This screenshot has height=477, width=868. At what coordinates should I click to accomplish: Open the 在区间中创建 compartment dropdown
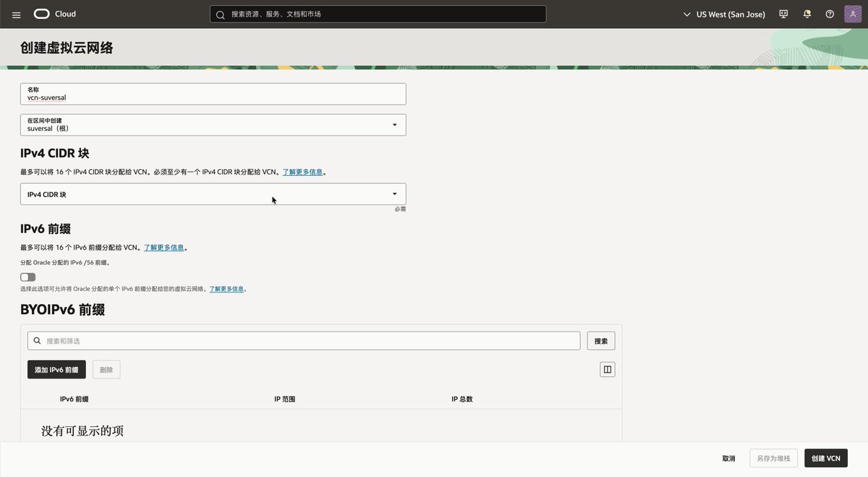click(x=213, y=124)
